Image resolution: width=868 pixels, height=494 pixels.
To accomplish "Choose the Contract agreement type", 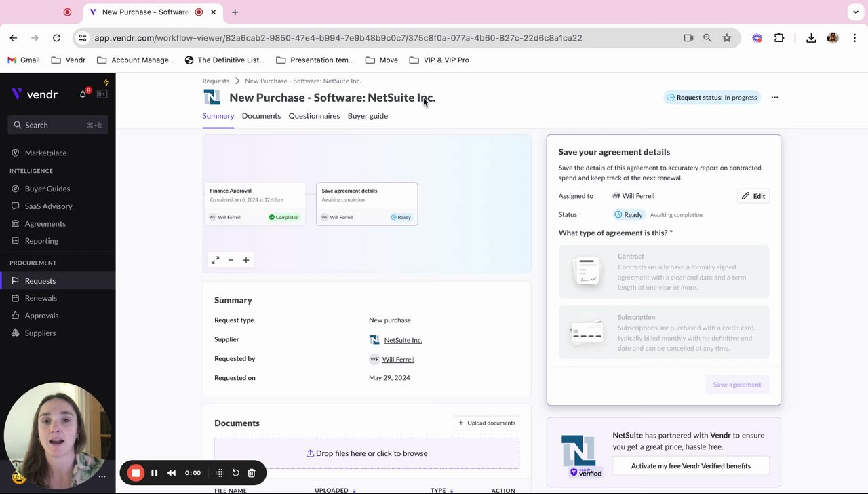I will click(664, 271).
